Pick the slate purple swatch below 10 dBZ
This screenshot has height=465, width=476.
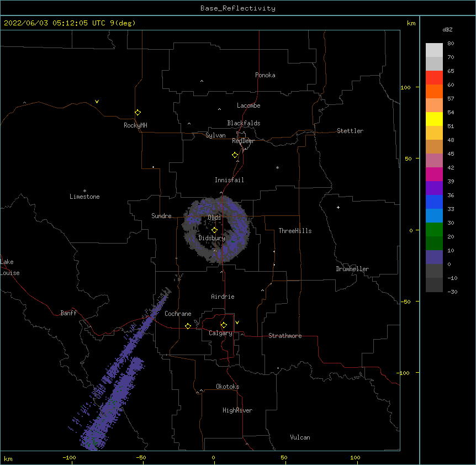434,257
